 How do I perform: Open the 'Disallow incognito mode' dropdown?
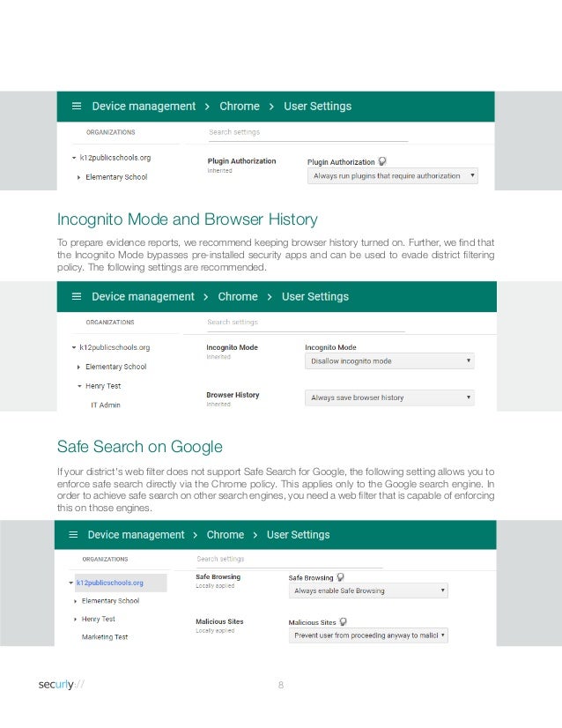[x=389, y=360]
